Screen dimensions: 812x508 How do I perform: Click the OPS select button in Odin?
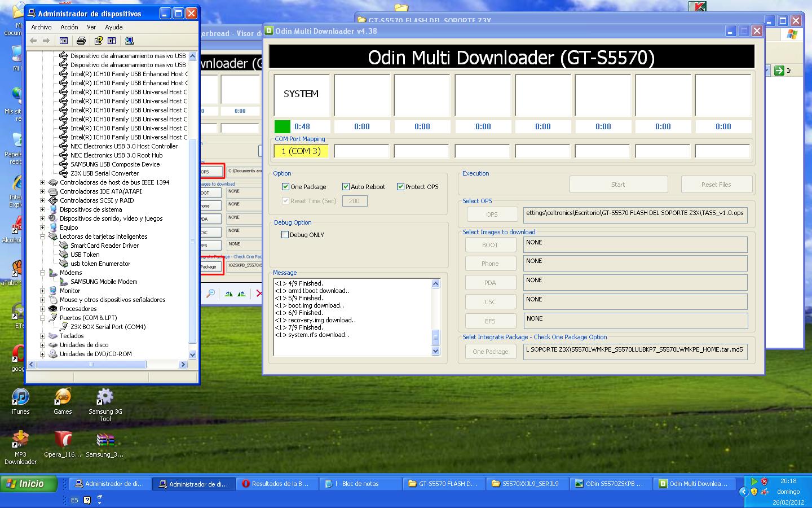tap(492, 214)
